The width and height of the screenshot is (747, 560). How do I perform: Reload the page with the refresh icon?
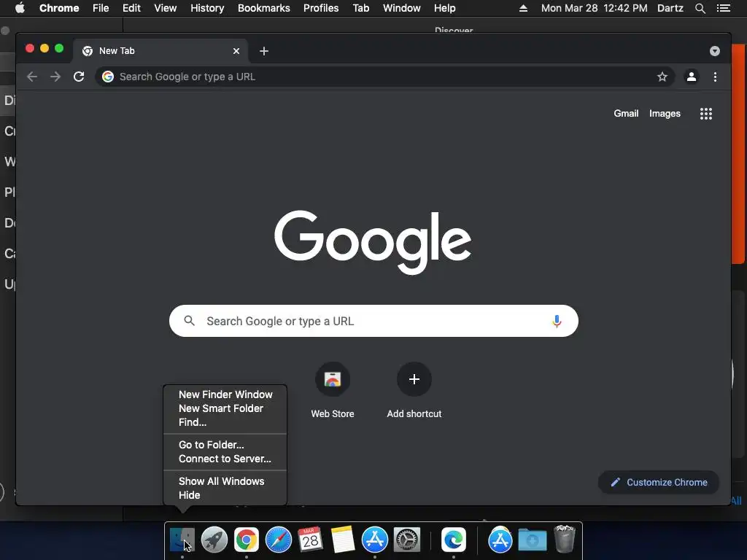click(x=79, y=77)
